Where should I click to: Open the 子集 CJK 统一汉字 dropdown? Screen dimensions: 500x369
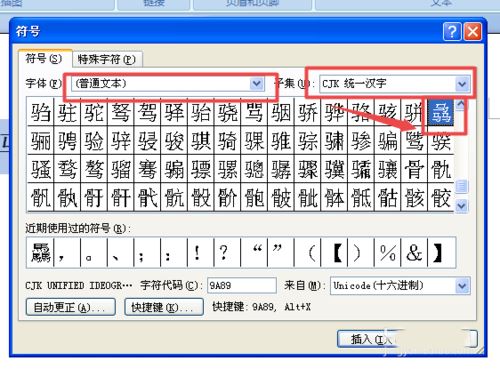pos(462,84)
